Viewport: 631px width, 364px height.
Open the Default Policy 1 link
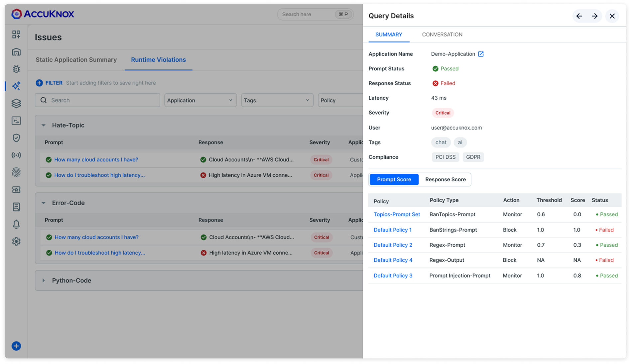[393, 230]
